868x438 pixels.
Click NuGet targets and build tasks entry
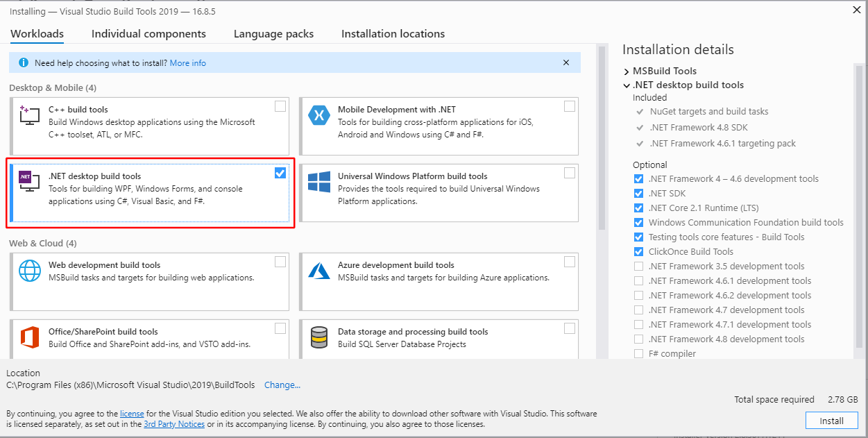tap(709, 112)
